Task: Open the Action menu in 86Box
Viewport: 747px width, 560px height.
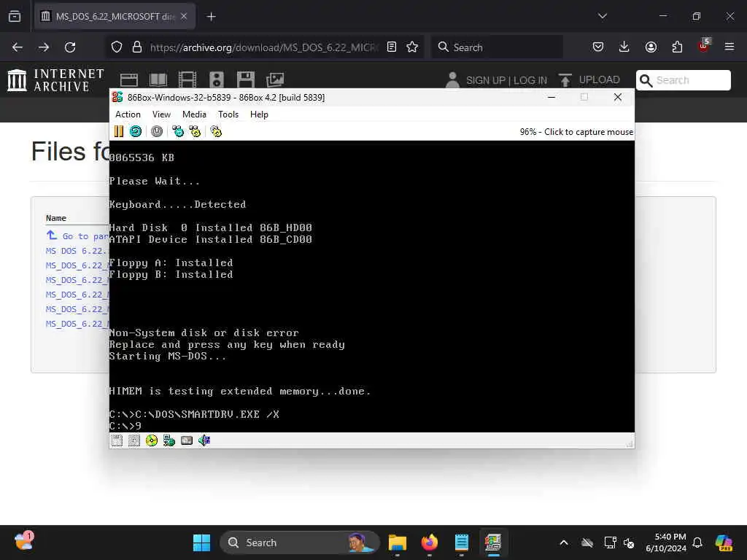Action: 128,114
